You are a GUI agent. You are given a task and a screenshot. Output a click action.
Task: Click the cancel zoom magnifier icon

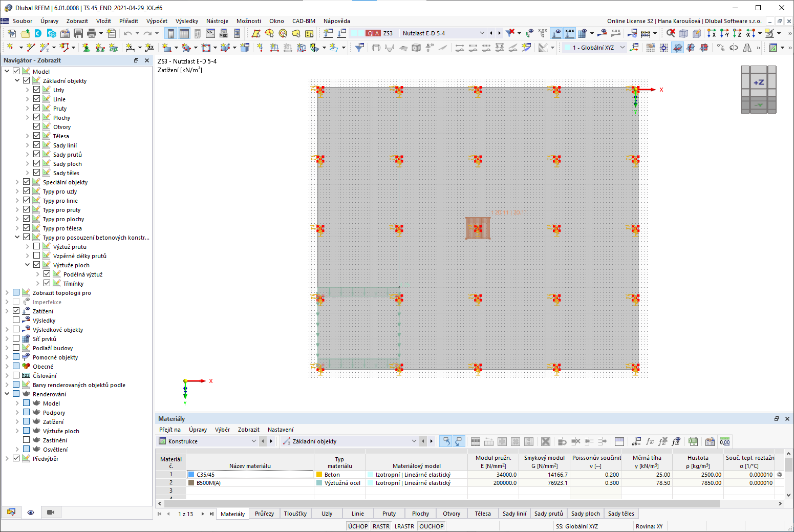(671, 33)
